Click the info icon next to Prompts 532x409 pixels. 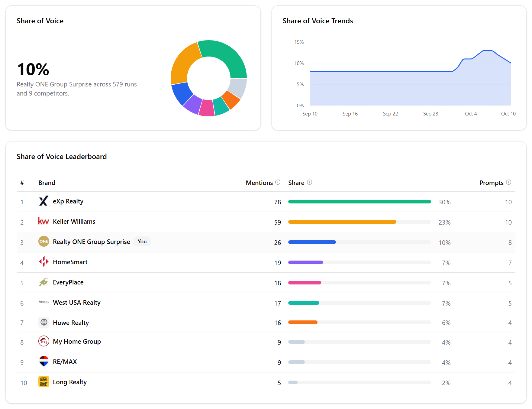click(508, 182)
